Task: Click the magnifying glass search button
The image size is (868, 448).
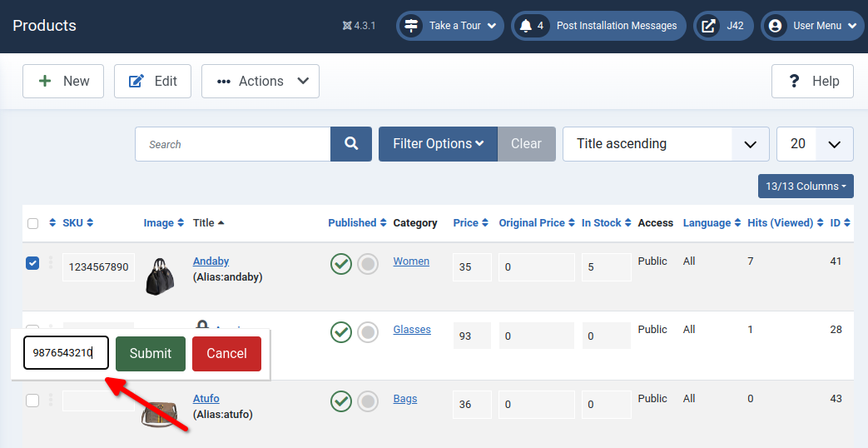Action: click(x=351, y=144)
